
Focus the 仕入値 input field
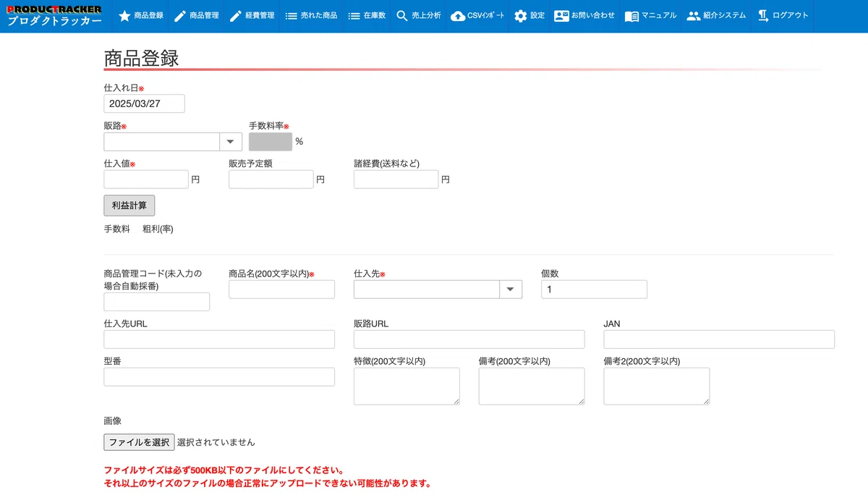[x=146, y=179]
